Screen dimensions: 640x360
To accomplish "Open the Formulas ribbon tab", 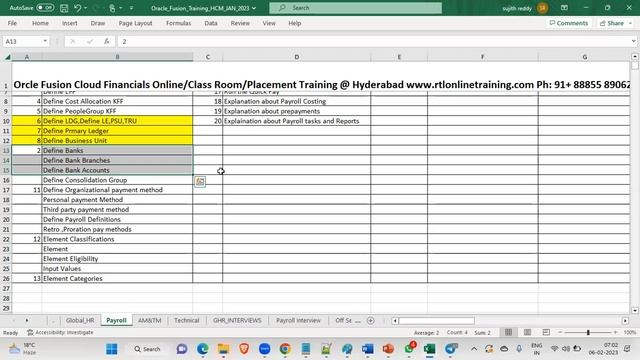I will pos(178,23).
